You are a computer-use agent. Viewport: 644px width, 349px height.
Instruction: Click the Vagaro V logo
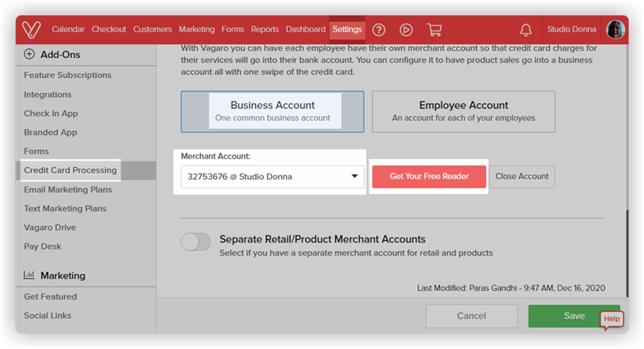point(31,29)
